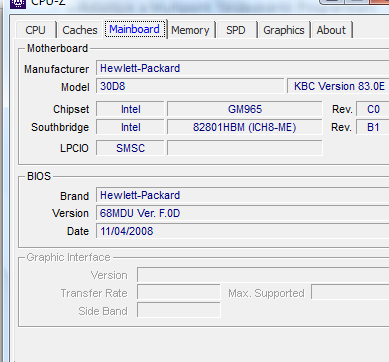Click the BIOS Brand label
389x362 pixels.
(74, 196)
